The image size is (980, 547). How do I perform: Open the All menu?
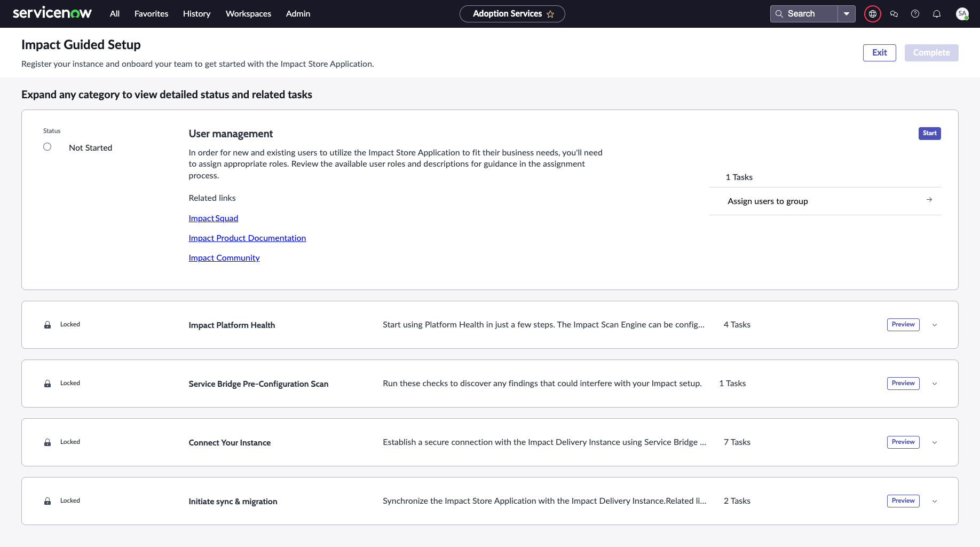(115, 14)
